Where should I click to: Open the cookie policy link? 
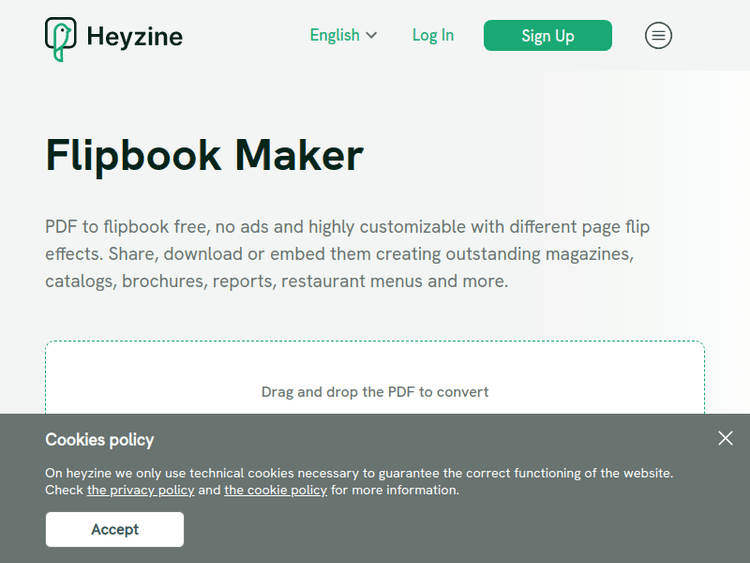[x=276, y=490]
